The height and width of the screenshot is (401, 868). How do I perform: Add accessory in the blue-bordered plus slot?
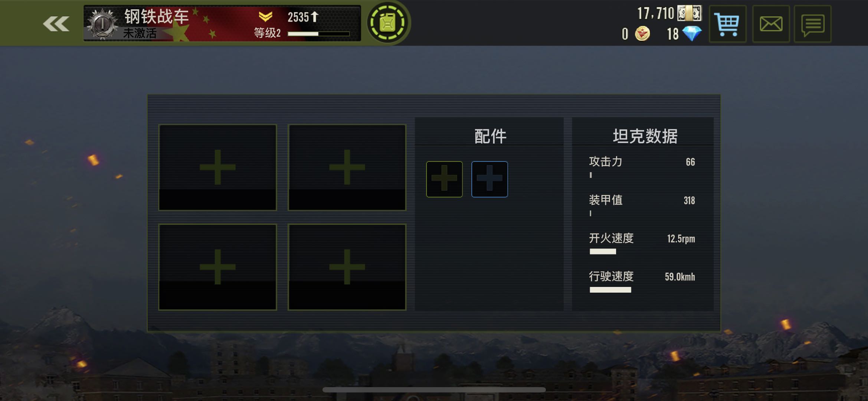[489, 179]
